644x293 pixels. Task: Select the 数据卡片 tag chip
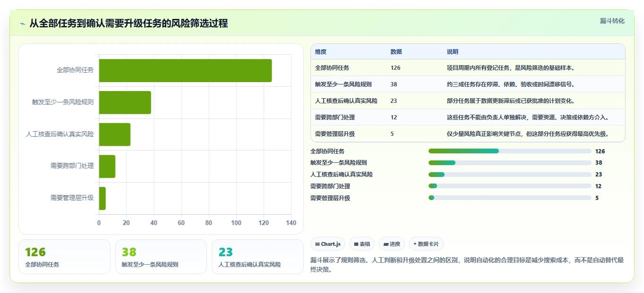[426, 244]
